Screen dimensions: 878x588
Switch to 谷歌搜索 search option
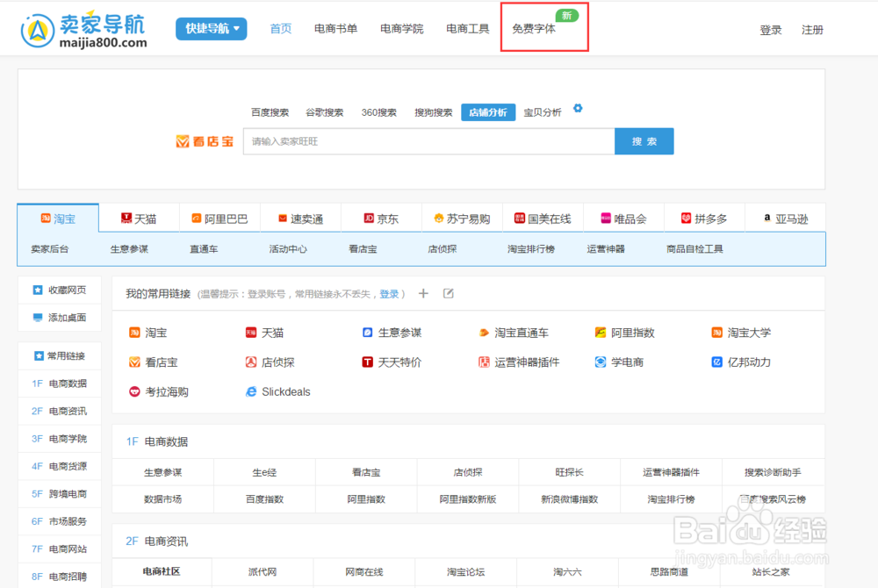[325, 111]
